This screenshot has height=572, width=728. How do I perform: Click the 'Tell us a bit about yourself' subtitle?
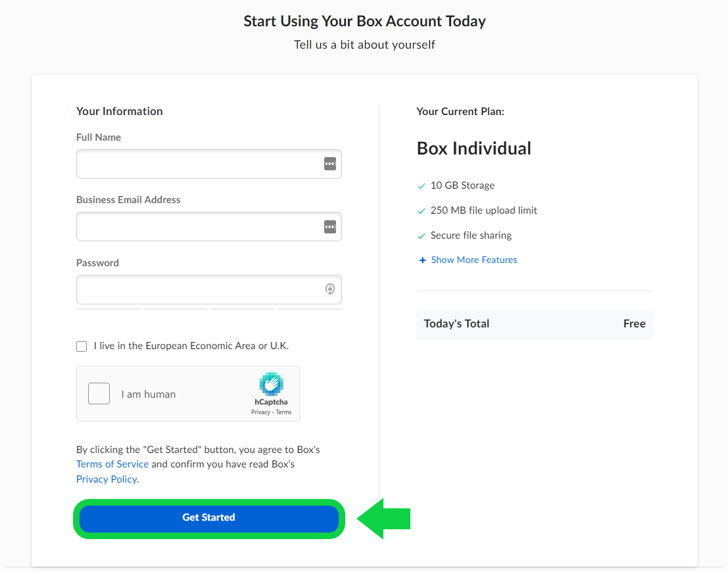tap(364, 45)
